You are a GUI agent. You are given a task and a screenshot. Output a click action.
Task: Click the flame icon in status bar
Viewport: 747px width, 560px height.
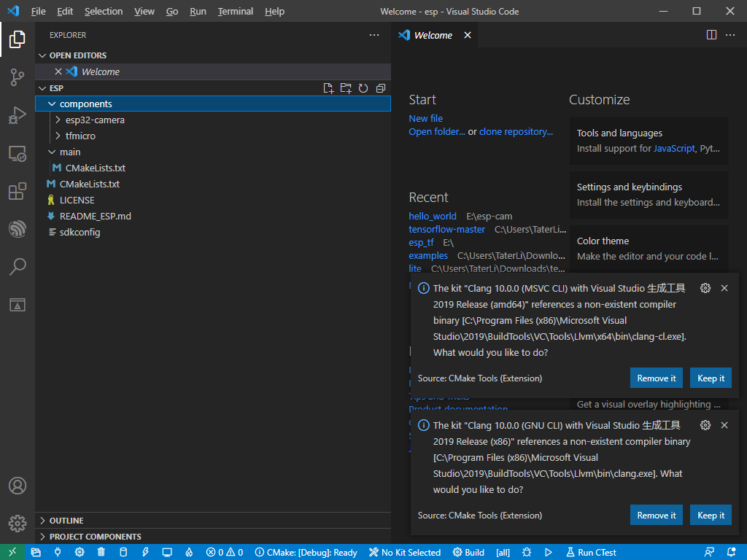(189, 553)
